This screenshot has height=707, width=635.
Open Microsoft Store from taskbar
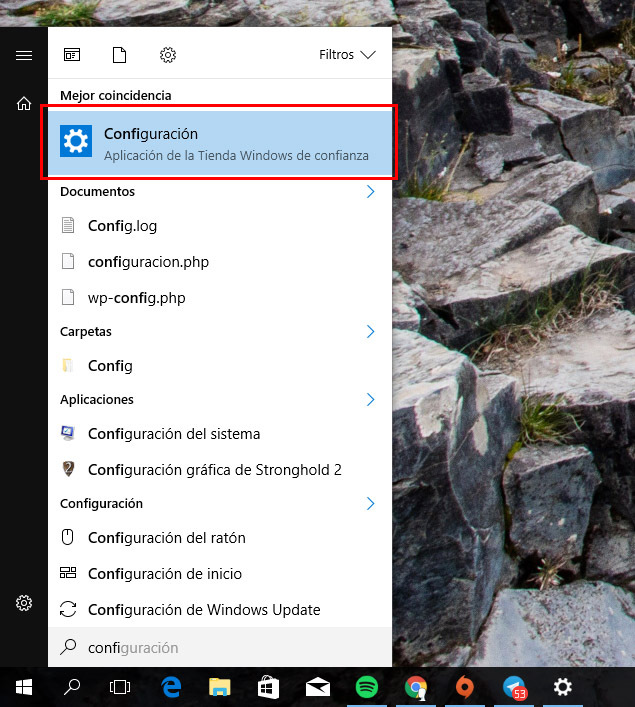268,687
